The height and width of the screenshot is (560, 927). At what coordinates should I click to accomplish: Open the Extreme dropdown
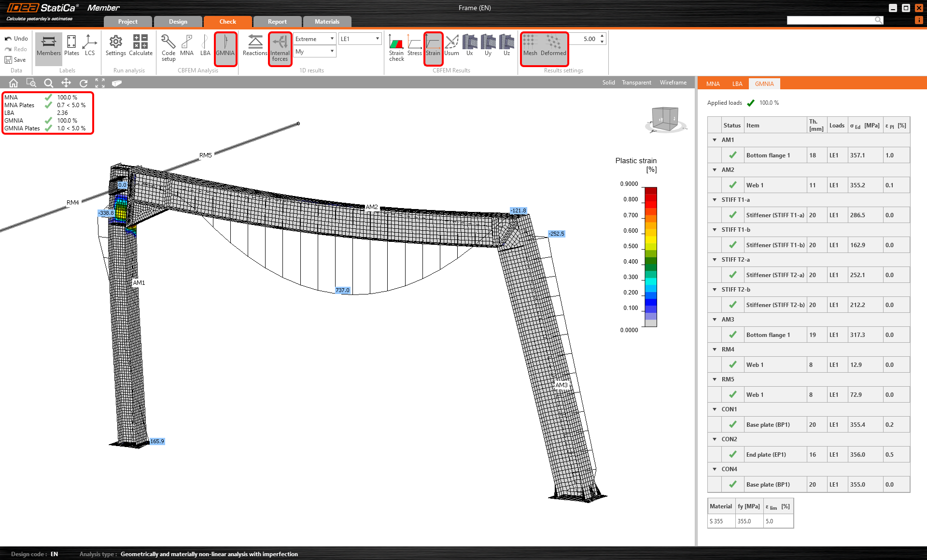315,39
